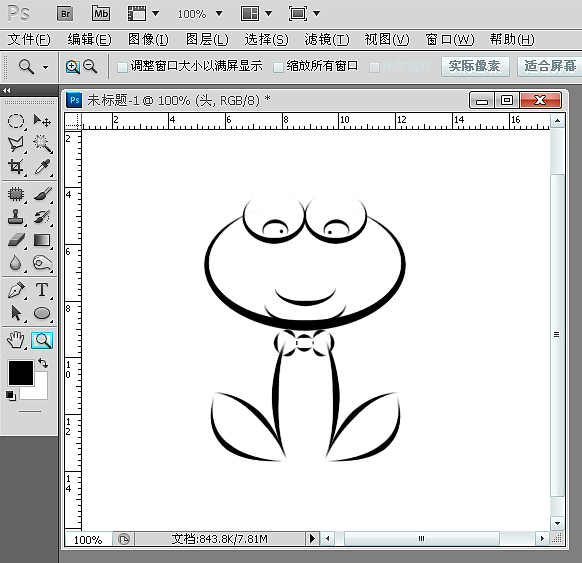Select the Brush tool

42,194
